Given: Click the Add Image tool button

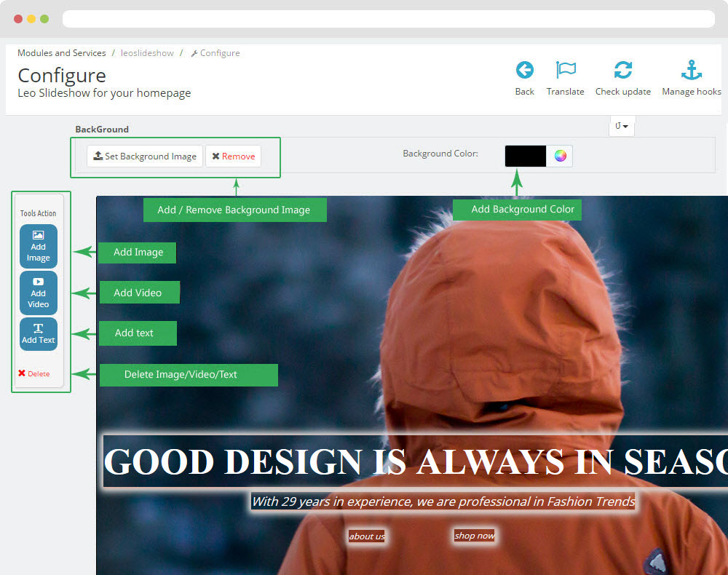Looking at the screenshot, I should coord(39,247).
